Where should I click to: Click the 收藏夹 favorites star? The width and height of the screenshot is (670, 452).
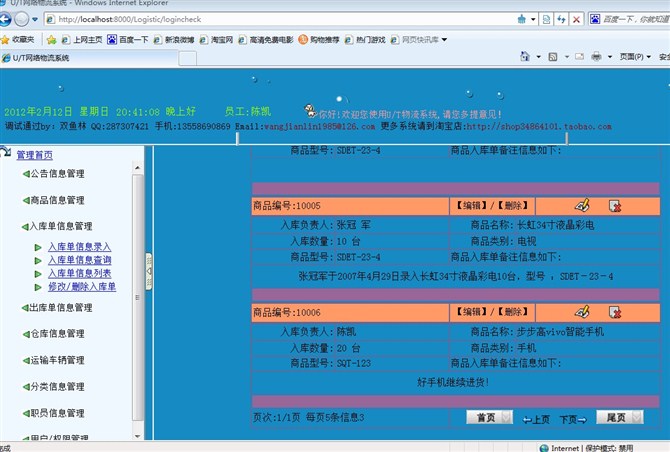click(x=5, y=40)
